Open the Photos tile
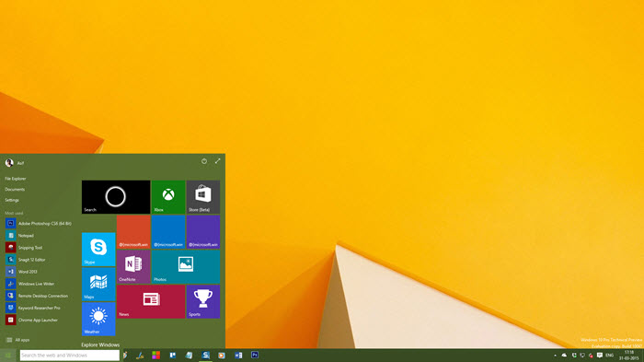Viewport: 644px width, 362px height. coord(186,266)
